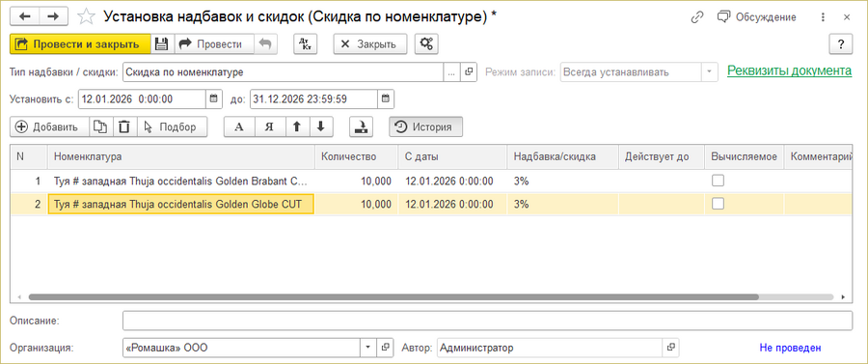Click the quantity 10,000 in row 1
The width and height of the screenshot is (868, 364).
click(x=376, y=182)
